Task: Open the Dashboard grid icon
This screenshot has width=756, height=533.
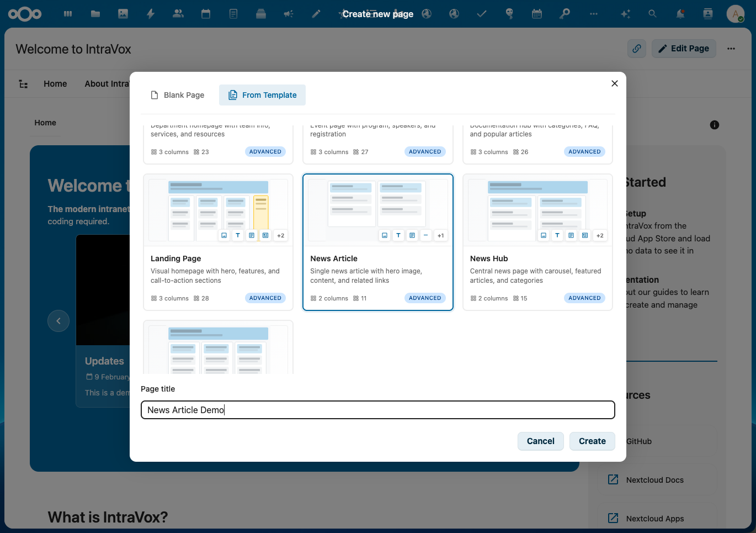Action: (67, 13)
